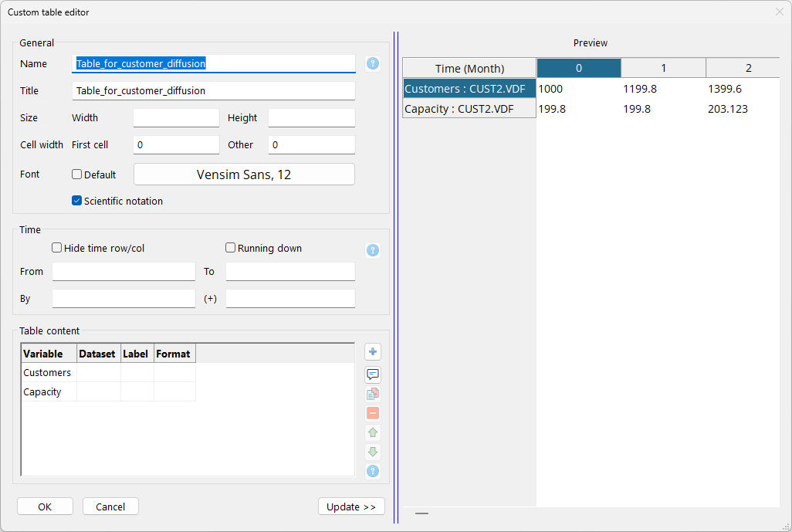Click the Customers row in Table content
Viewport: 792px width, 532px height.
(x=47, y=372)
